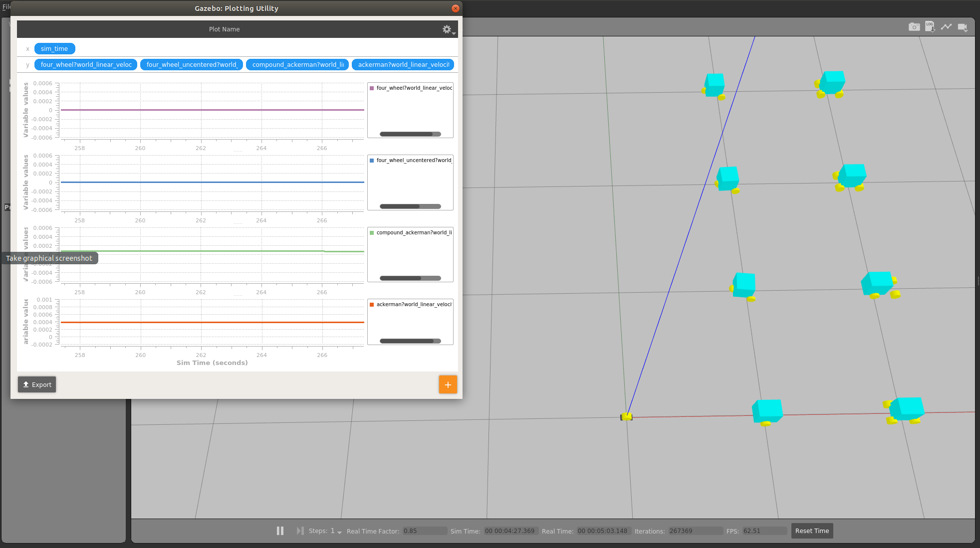Click the plot statistics/graph icon
The height and width of the screenshot is (548, 980).
947,27
